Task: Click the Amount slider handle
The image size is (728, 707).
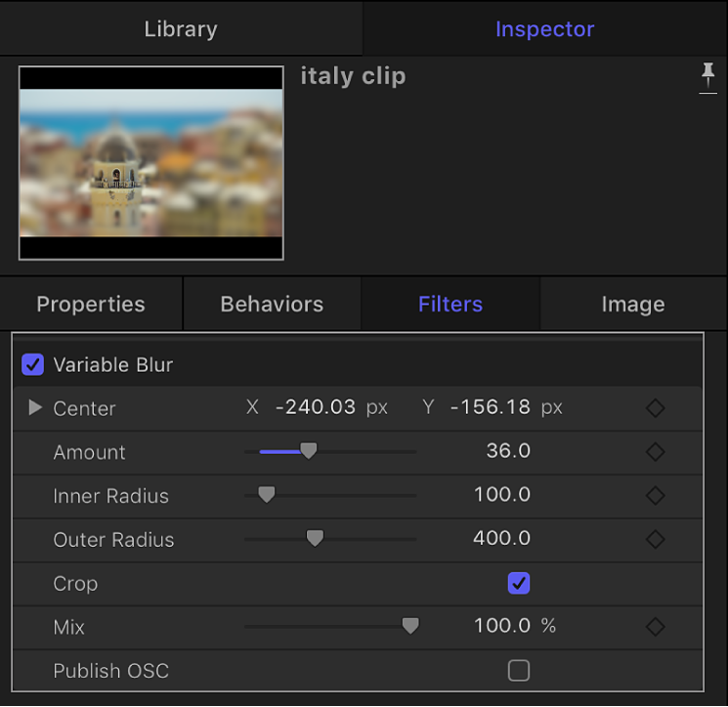Action: coord(308,451)
